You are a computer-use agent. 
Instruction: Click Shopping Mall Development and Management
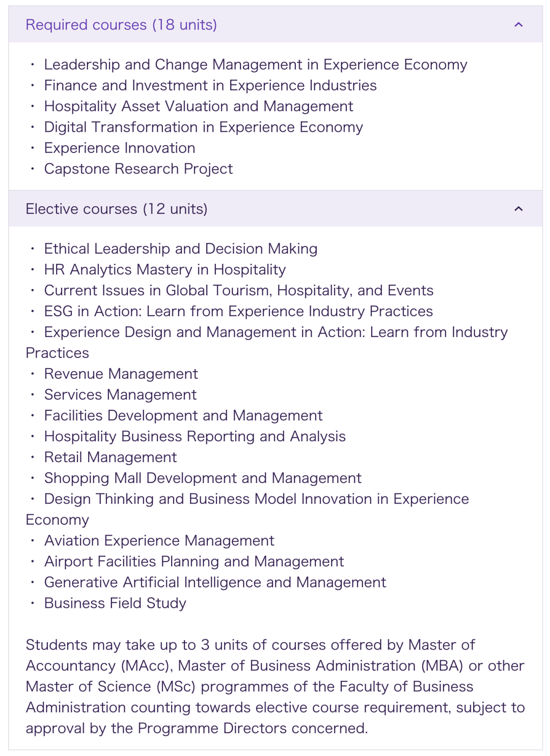(x=202, y=479)
